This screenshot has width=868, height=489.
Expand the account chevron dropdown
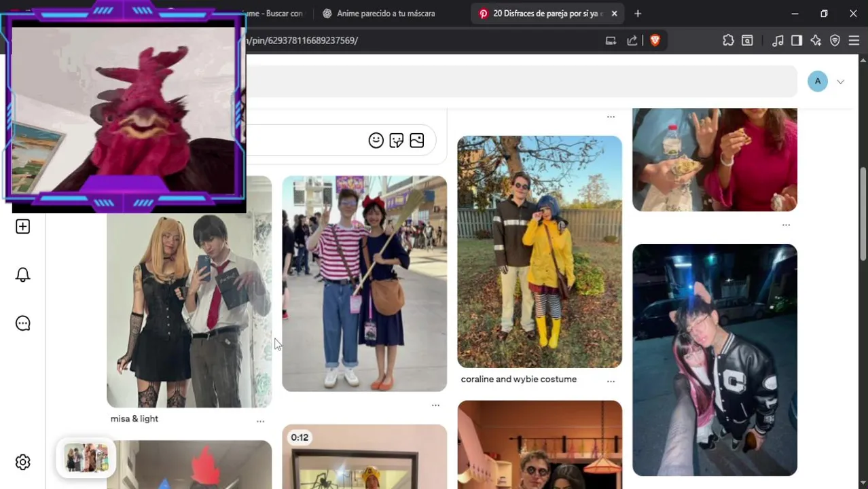pos(840,81)
